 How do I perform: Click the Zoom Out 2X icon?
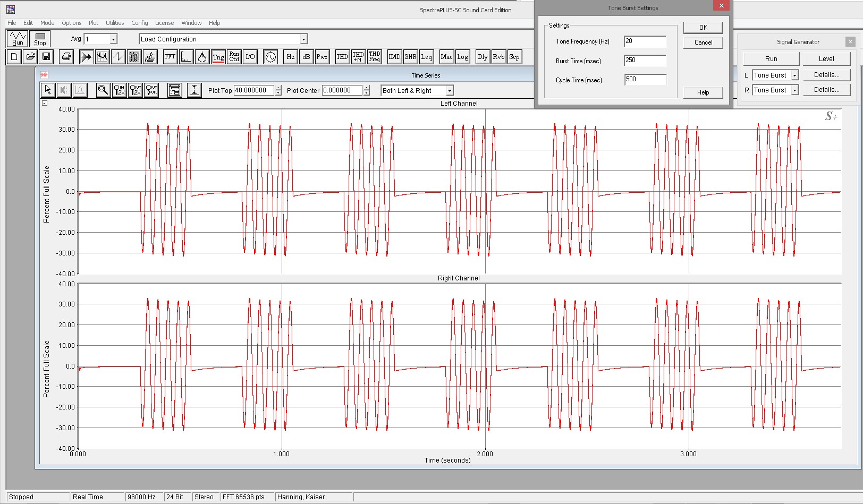[136, 90]
